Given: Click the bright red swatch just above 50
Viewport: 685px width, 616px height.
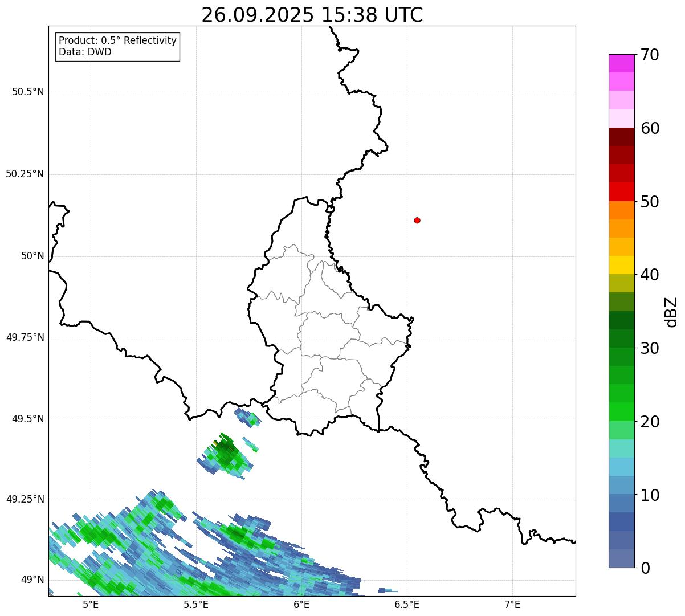Looking at the screenshot, I should click(x=621, y=191).
